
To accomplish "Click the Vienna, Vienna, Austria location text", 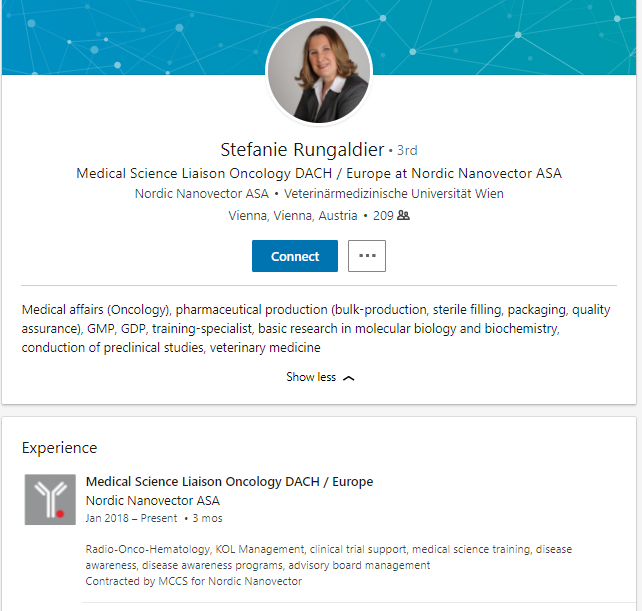I will tap(293, 215).
